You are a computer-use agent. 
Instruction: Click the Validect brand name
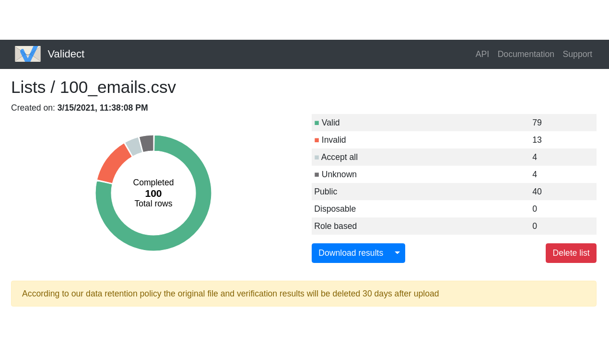click(x=66, y=54)
